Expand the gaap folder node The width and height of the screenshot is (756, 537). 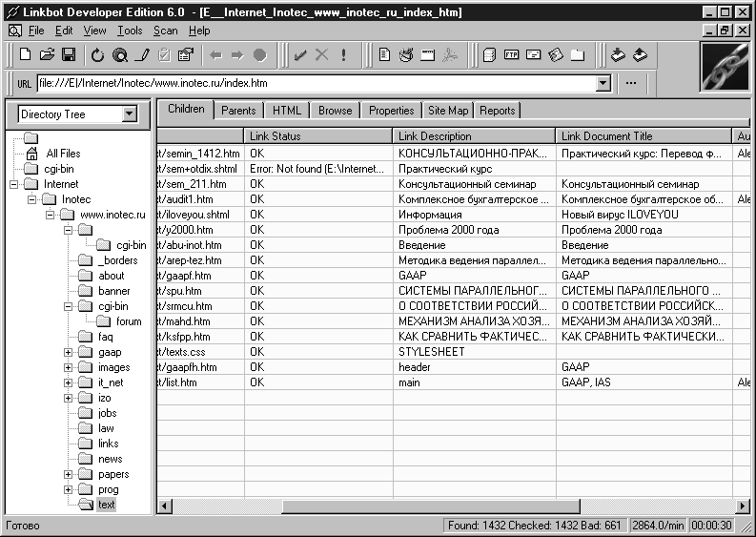click(x=68, y=352)
